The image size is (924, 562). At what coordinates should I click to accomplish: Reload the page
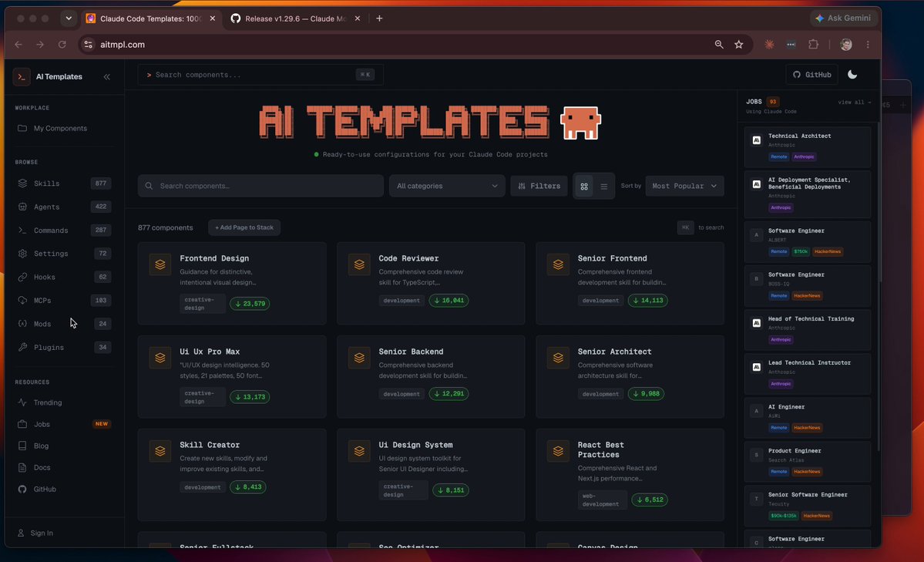pyautogui.click(x=62, y=44)
